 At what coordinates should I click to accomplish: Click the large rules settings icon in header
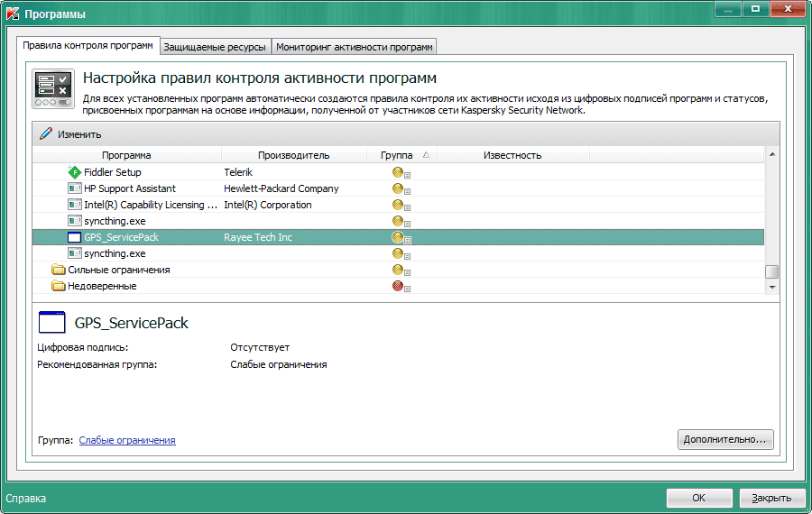tap(53, 89)
